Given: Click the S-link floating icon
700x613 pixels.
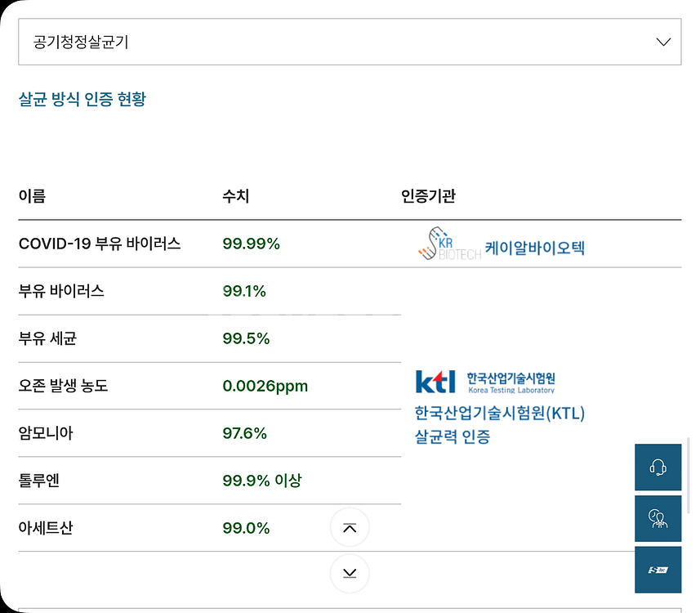Looking at the screenshot, I should click(x=658, y=570).
